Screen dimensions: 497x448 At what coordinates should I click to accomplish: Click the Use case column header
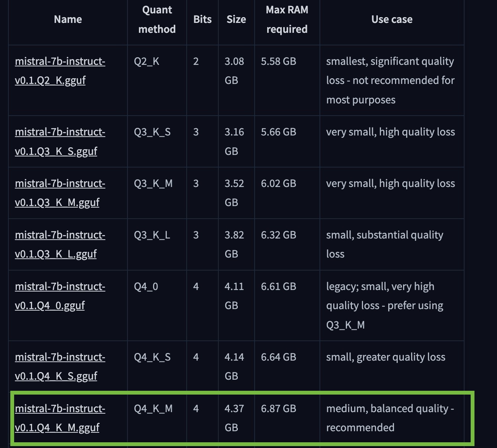[x=392, y=19]
